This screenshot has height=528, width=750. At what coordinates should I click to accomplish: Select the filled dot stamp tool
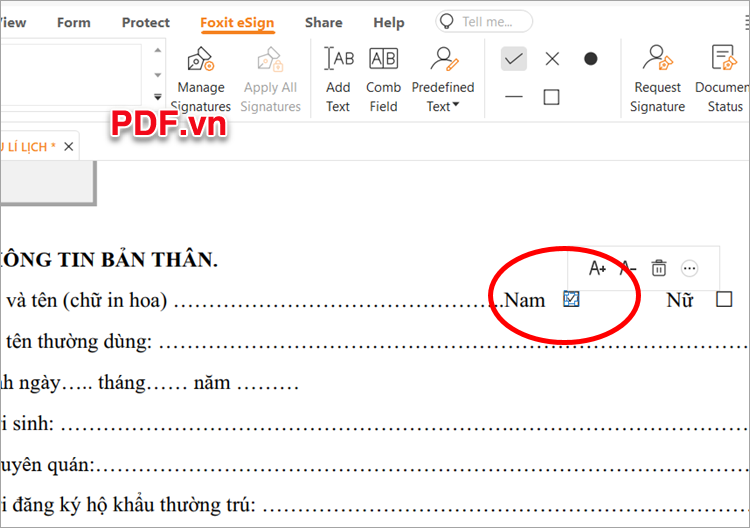point(590,59)
